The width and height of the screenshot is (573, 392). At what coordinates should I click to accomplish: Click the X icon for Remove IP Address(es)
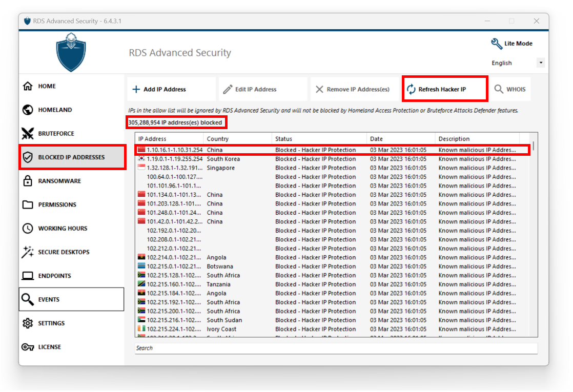click(x=319, y=90)
